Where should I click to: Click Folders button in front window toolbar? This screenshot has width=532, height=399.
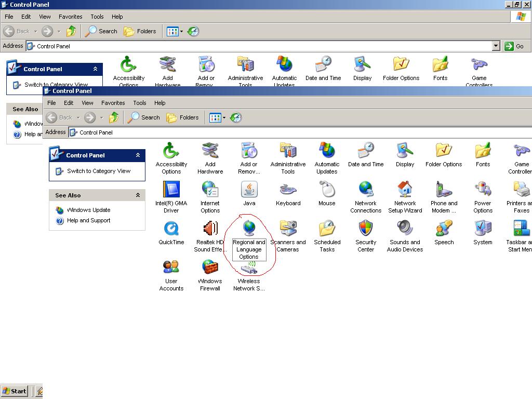point(182,118)
